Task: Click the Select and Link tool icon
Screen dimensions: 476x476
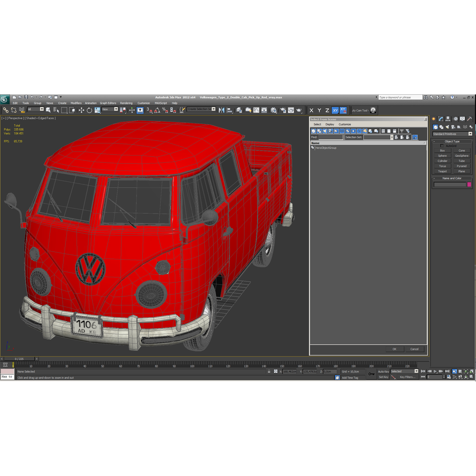Action: 6,110
